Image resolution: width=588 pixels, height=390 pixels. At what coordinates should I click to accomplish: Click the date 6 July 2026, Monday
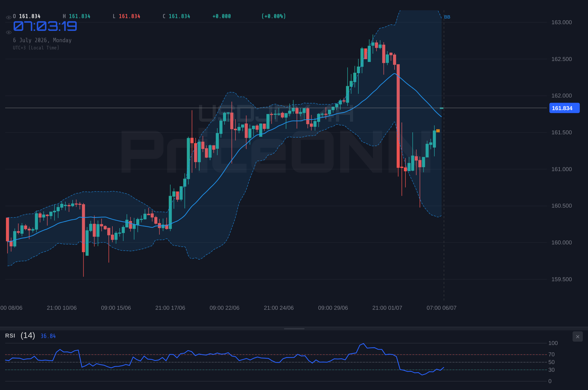pyautogui.click(x=42, y=40)
